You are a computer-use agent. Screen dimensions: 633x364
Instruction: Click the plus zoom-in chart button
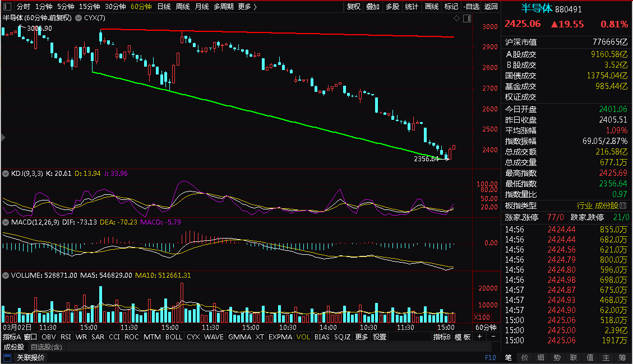(479, 337)
